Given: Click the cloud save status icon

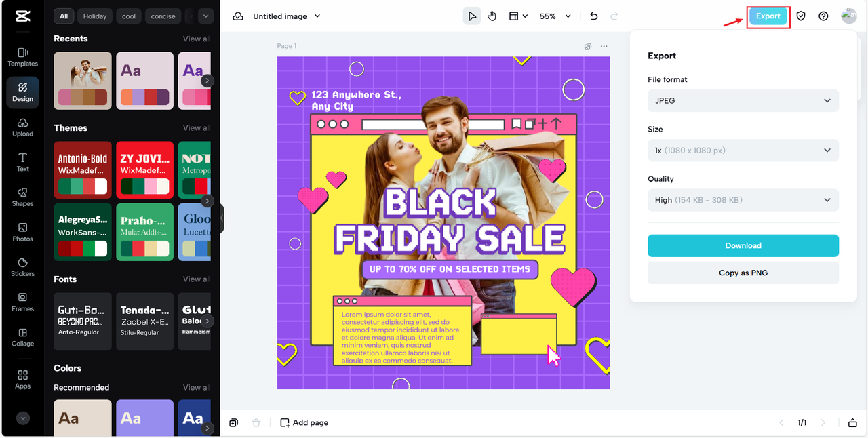Looking at the screenshot, I should click(x=238, y=16).
